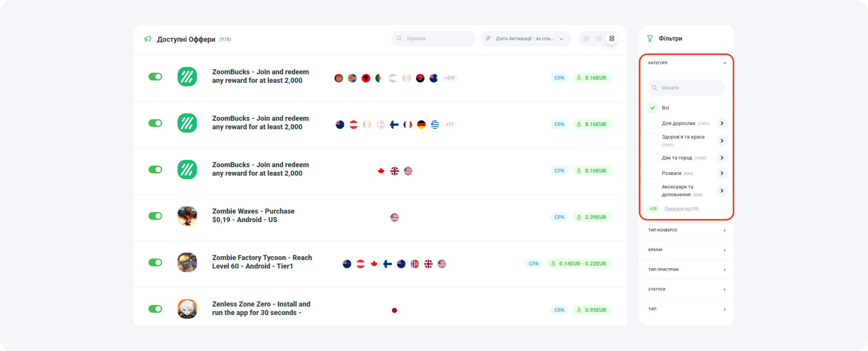This screenshot has width=868, height=351.
Task: Check the 'Для дорослих' category checkbox
Action: click(x=652, y=124)
